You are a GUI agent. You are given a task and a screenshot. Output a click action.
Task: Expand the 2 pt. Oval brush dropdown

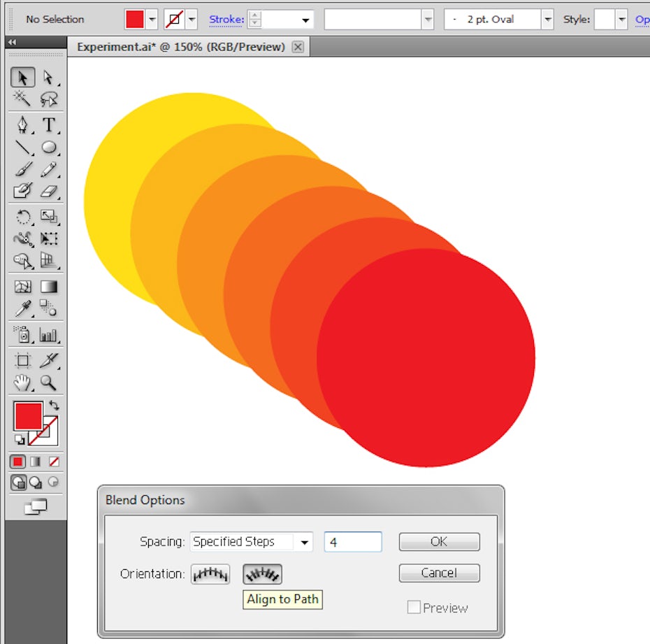click(548, 20)
